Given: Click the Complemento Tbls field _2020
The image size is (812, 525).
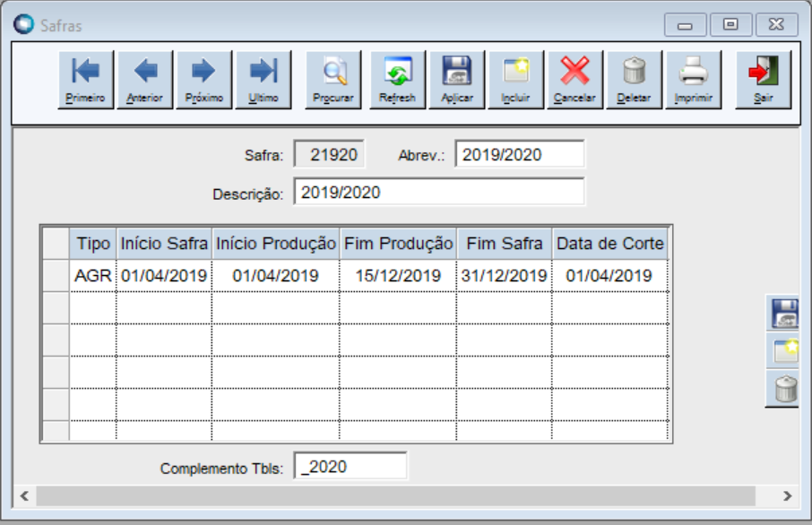Looking at the screenshot, I should coord(350,467).
